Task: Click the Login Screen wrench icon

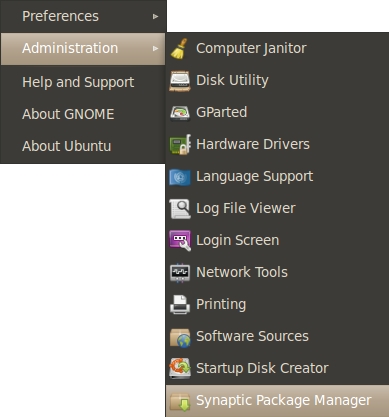Action: [180, 241]
